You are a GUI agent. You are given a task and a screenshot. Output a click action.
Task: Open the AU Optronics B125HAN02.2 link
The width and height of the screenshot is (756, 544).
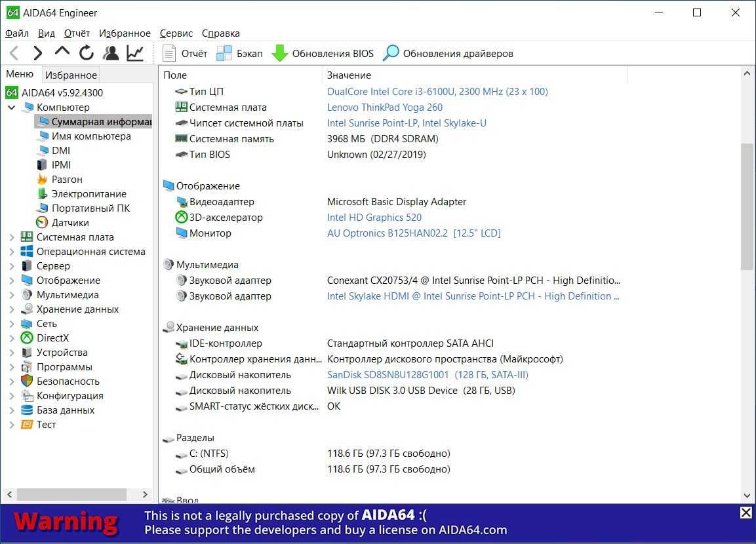pos(414,233)
